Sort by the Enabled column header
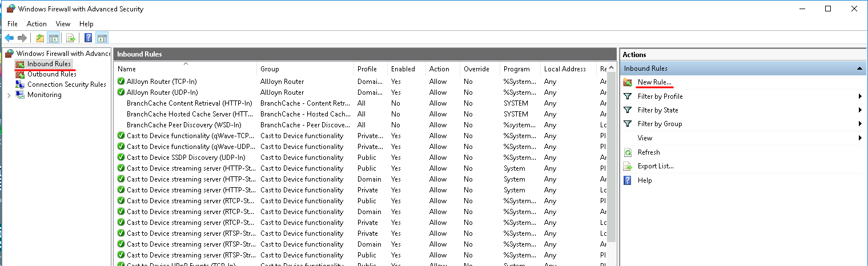This screenshot has height=266, width=868. tap(407, 69)
